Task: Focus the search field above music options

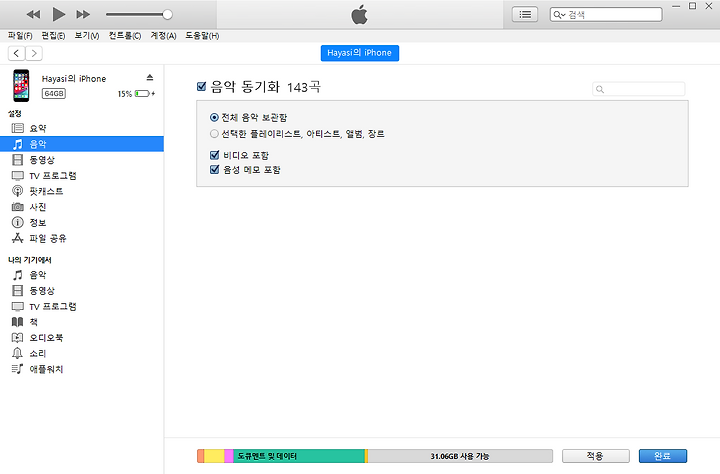Action: [x=639, y=89]
